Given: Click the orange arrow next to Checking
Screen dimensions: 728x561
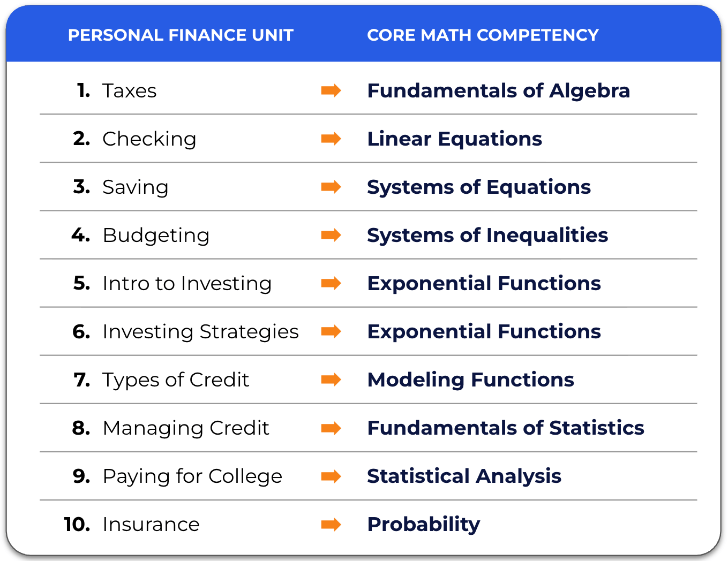Looking at the screenshot, I should click(x=331, y=139).
